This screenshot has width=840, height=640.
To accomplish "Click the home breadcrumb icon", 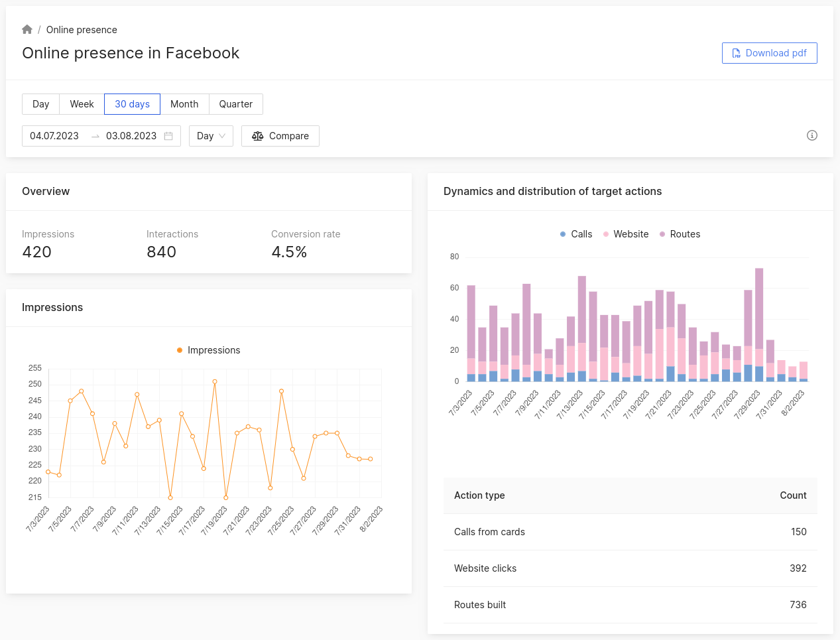I will coord(27,29).
